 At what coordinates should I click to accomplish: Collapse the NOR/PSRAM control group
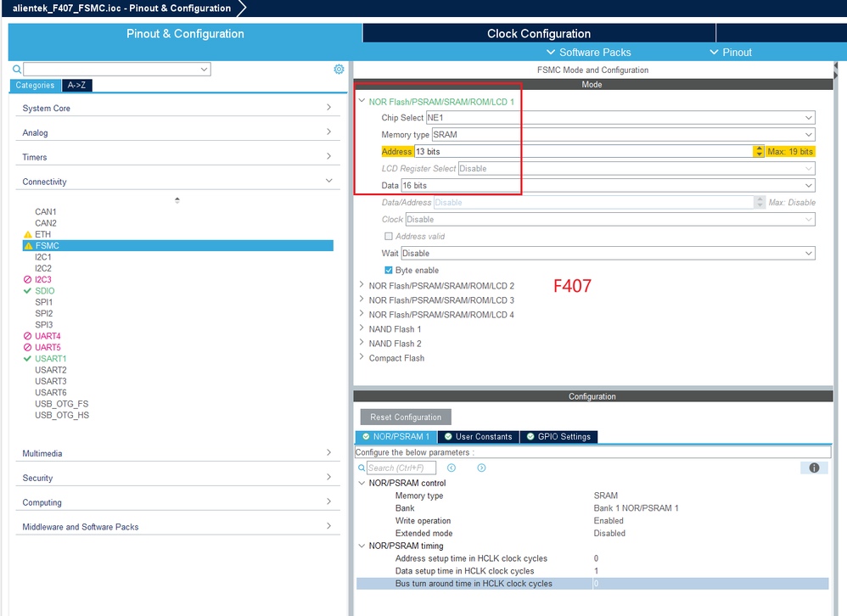(362, 483)
